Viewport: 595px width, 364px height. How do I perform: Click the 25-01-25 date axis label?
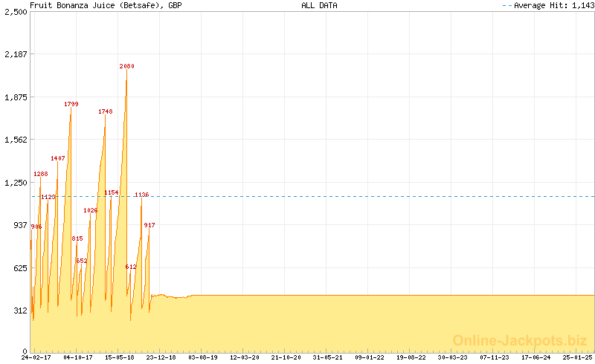(578, 357)
